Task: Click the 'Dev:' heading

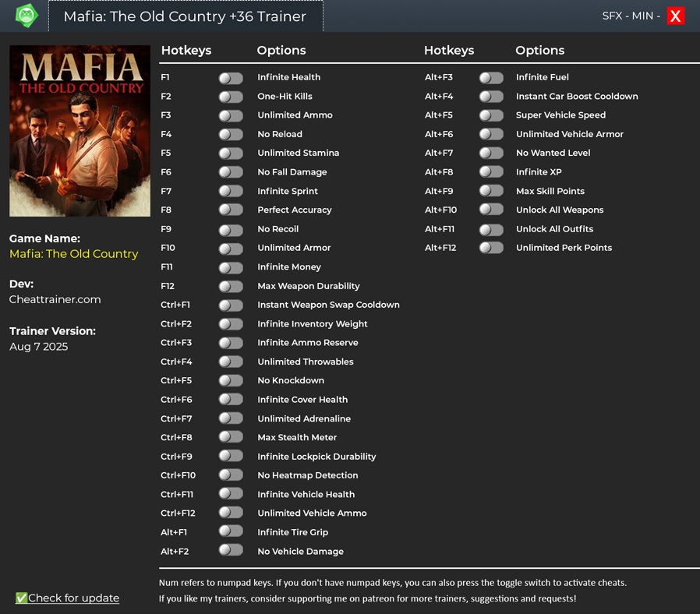Action: coord(21,284)
